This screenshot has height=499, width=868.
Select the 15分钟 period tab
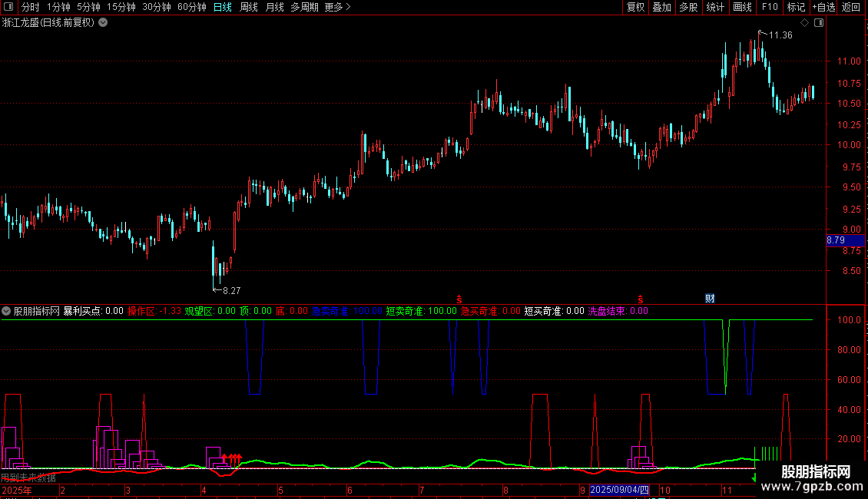pos(121,7)
